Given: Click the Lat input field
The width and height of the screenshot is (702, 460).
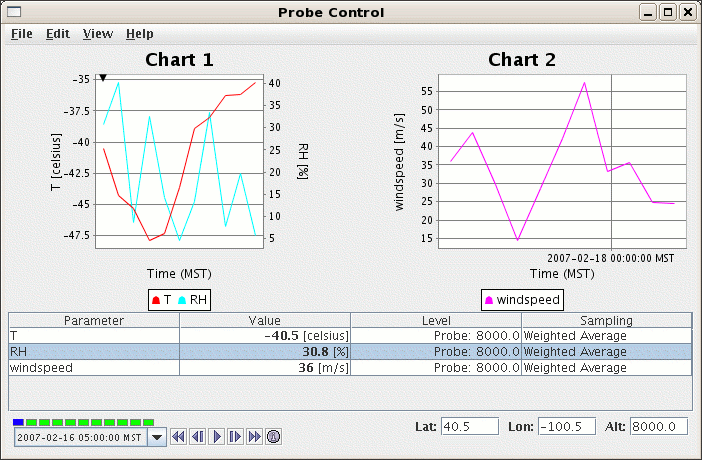Looking at the screenshot, I should (469, 426).
